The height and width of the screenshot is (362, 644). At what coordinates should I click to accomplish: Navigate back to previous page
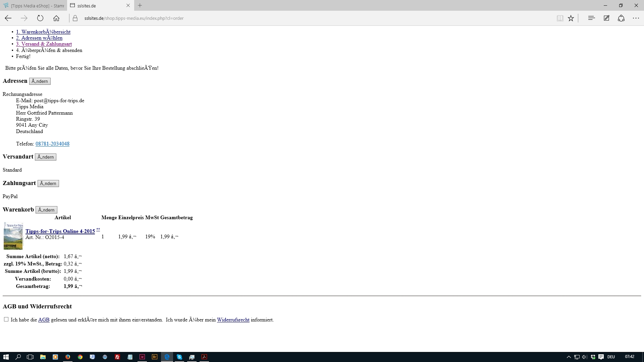pyautogui.click(x=8, y=18)
